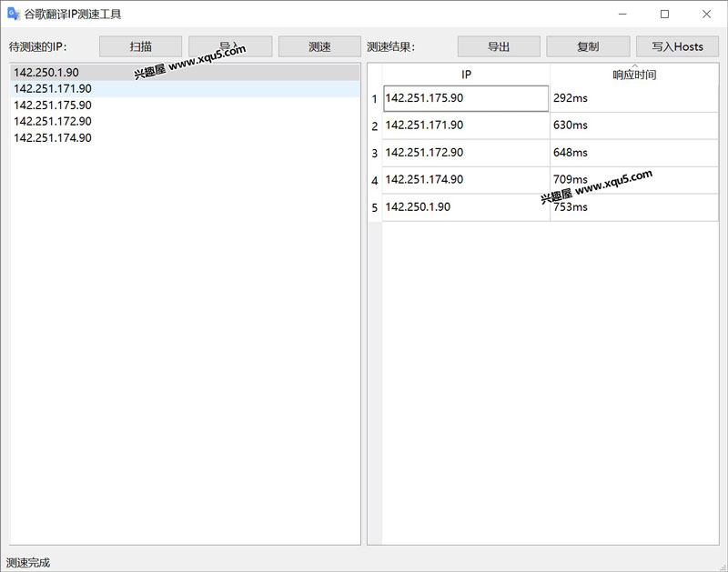Maximize the 谷歌翻译IP测速工具 window
The width and height of the screenshot is (728, 572).
664,14
